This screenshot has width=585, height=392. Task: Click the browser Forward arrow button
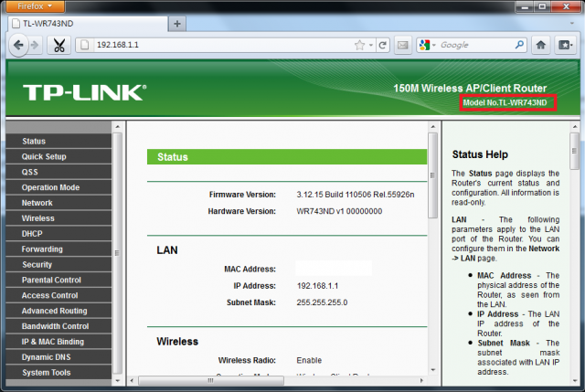coord(35,45)
